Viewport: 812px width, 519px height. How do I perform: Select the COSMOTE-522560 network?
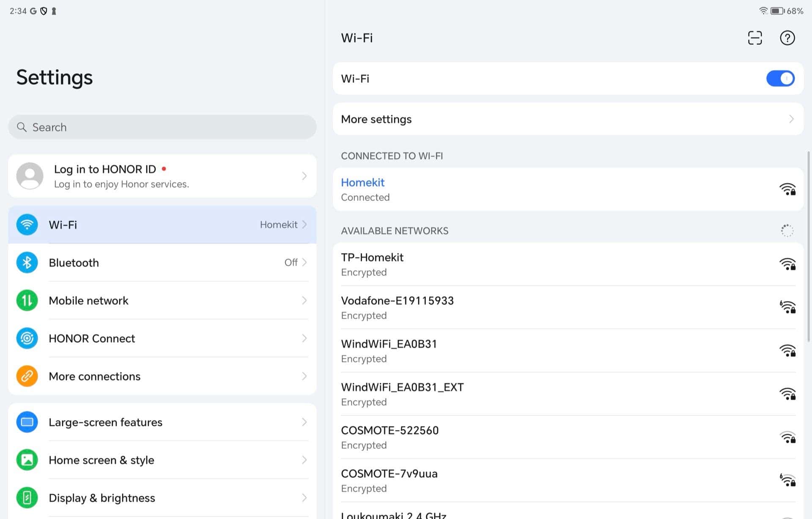568,437
